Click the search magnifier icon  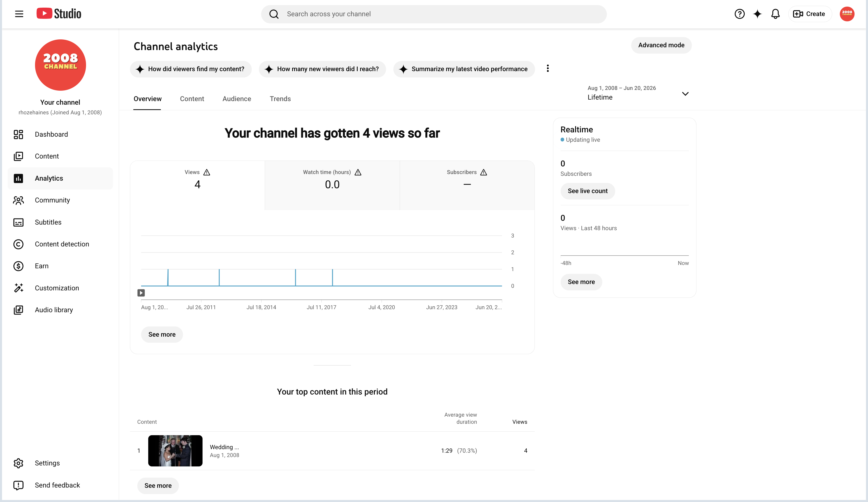tap(274, 14)
